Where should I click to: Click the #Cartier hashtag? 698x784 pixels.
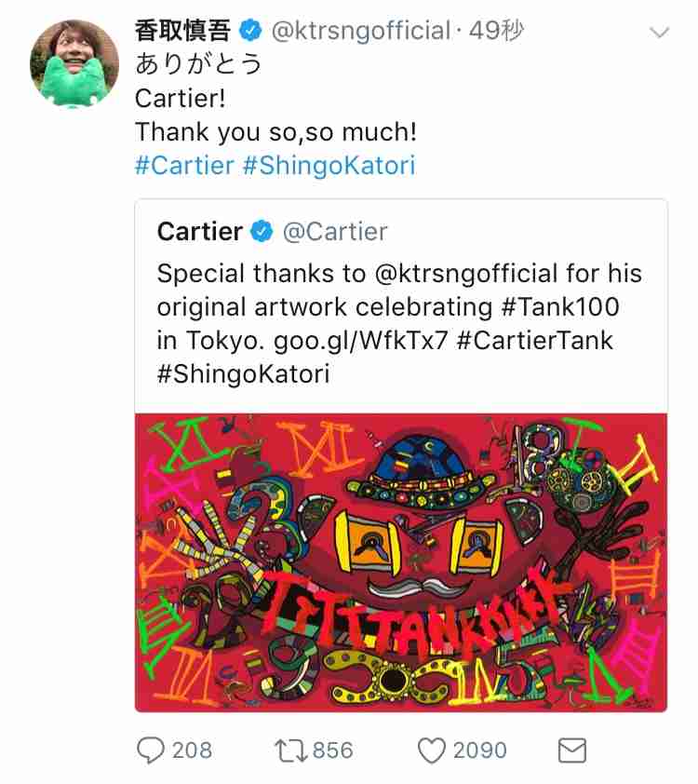pos(184,166)
